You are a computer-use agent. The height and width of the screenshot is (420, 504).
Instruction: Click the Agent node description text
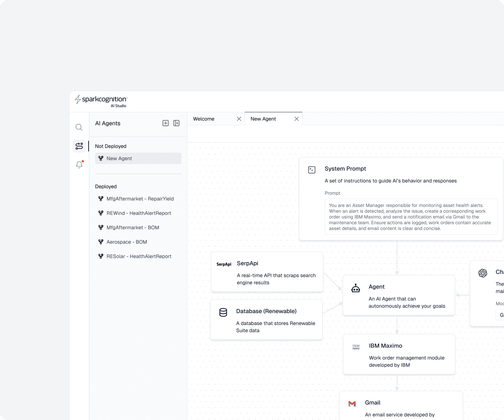407,302
